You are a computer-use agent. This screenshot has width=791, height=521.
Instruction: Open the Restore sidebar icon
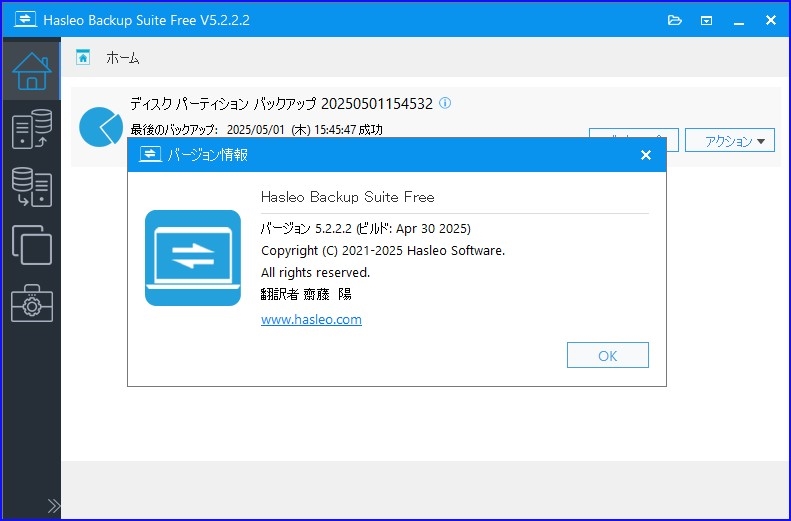pyautogui.click(x=32, y=187)
